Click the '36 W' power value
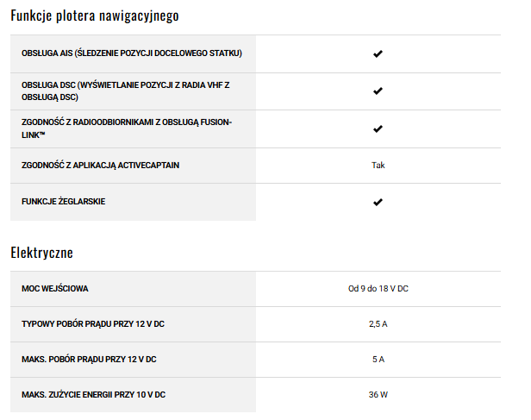Image resolution: width=531 pixels, height=420 pixels. pyautogui.click(x=378, y=395)
